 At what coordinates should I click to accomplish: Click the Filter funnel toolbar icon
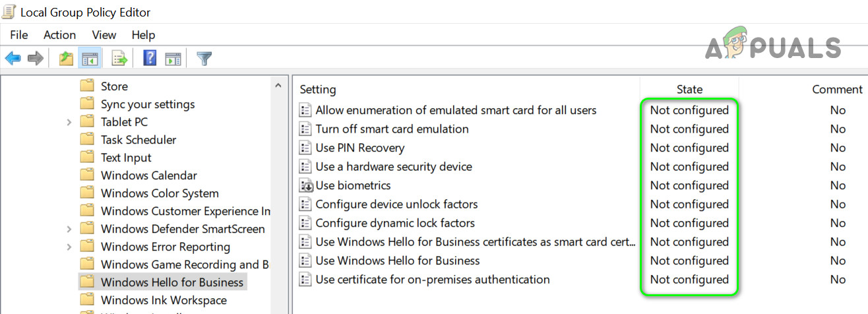(204, 59)
